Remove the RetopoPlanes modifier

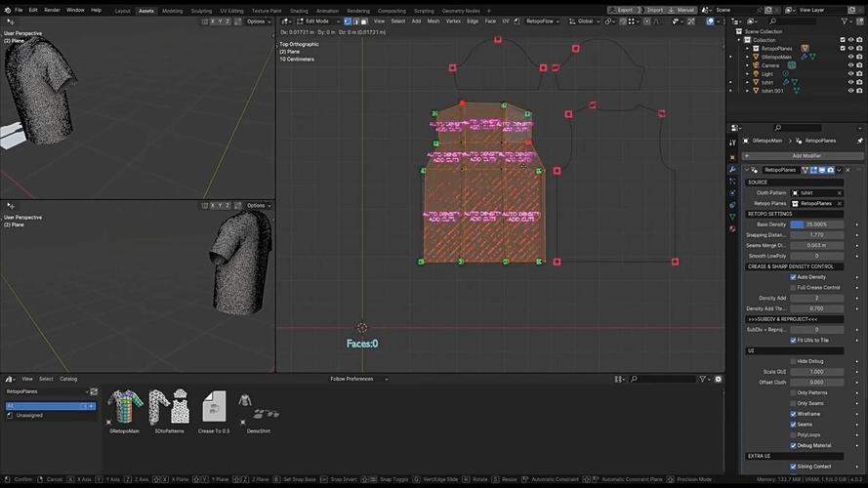(x=848, y=170)
